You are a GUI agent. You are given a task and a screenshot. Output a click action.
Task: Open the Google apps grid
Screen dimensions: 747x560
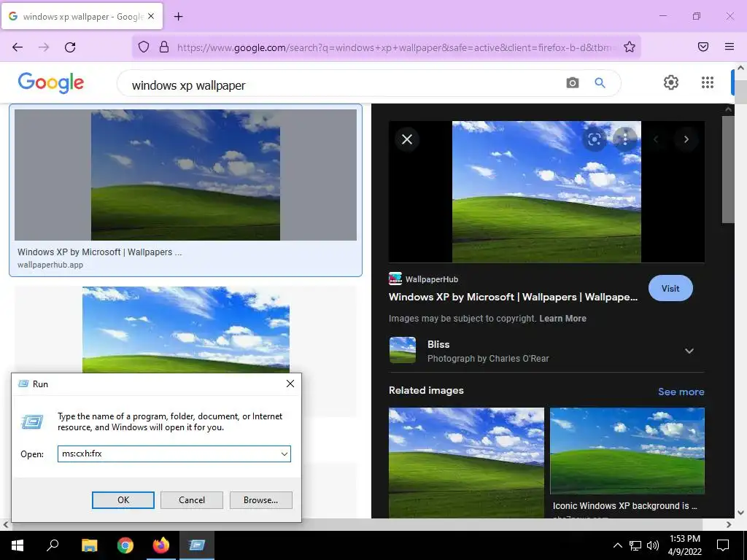(x=708, y=82)
